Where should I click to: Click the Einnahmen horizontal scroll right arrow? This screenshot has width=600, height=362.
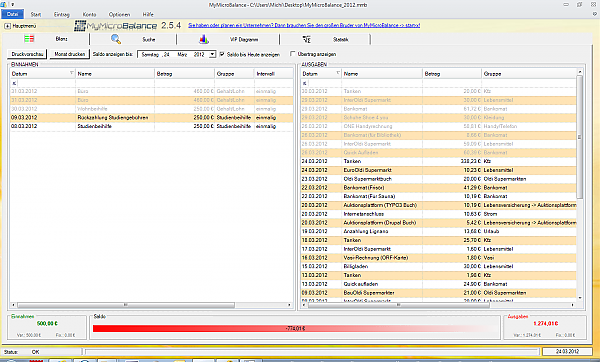[289, 305]
